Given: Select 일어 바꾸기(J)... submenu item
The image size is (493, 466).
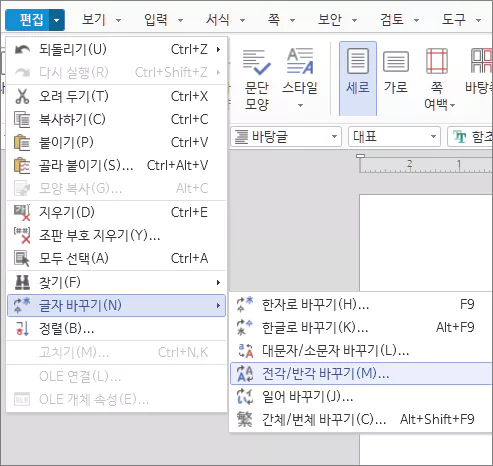Looking at the screenshot, I should coord(362,396).
